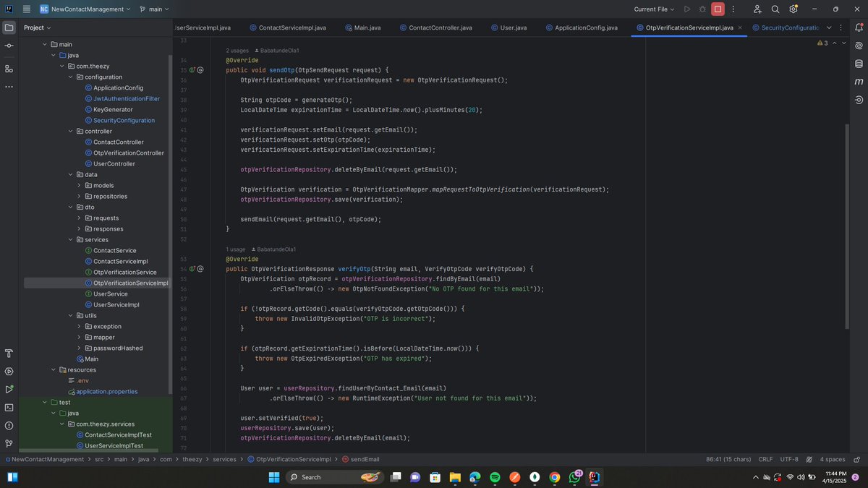Expand the requests folder

pos(80,218)
